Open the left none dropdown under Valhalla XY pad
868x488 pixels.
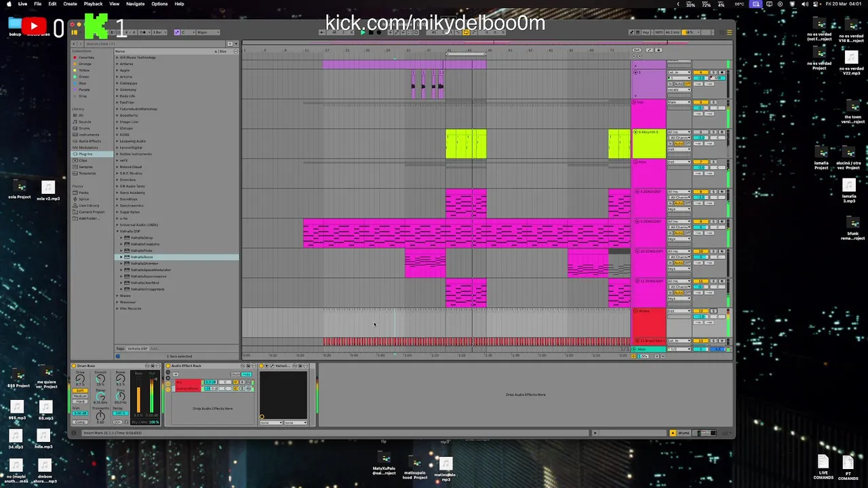pyautogui.click(x=271, y=423)
